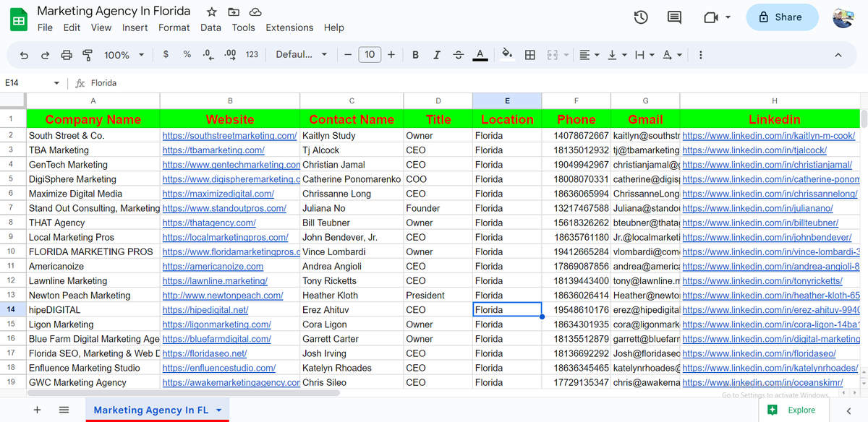868x422 pixels.
Task: Open the southstreetmarketing.com link
Action: (229, 135)
